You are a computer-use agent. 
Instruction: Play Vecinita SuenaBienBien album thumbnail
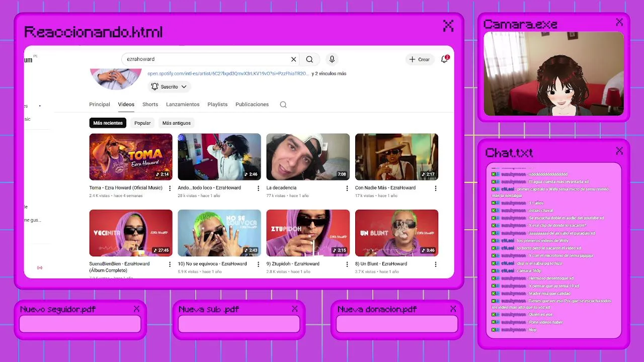tap(131, 233)
